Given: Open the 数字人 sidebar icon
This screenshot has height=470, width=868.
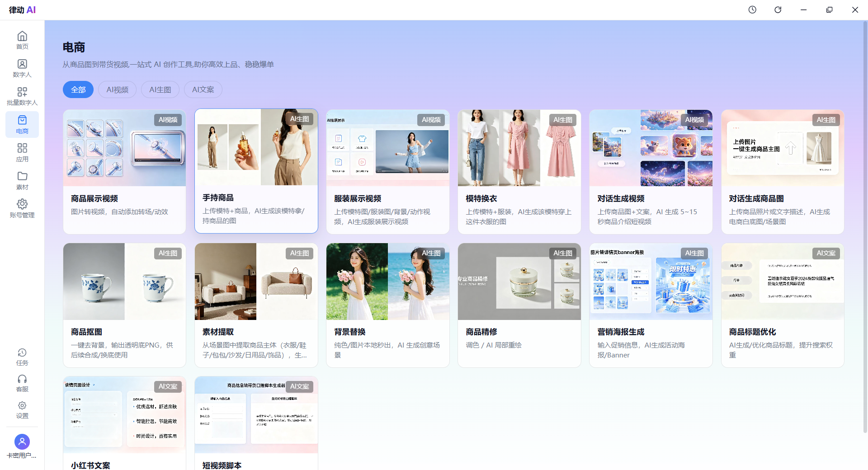Looking at the screenshot, I should pyautogui.click(x=22, y=64).
